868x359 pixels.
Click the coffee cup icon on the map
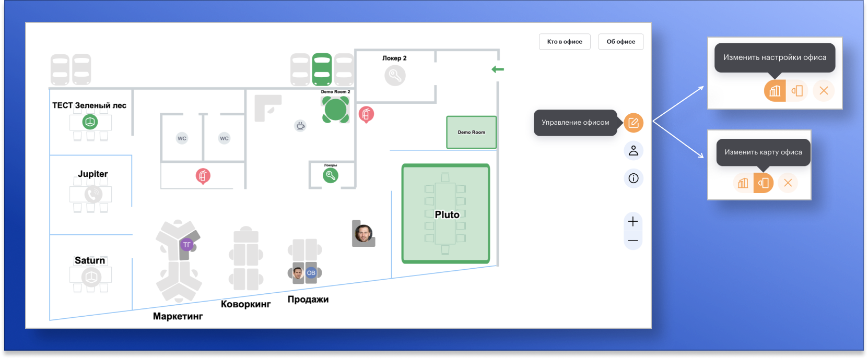pos(300,126)
